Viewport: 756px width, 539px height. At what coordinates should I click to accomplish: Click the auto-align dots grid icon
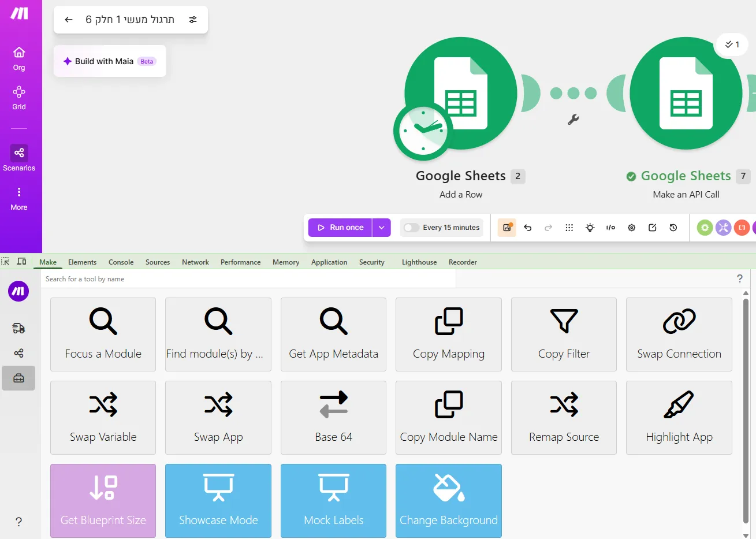[x=569, y=228]
